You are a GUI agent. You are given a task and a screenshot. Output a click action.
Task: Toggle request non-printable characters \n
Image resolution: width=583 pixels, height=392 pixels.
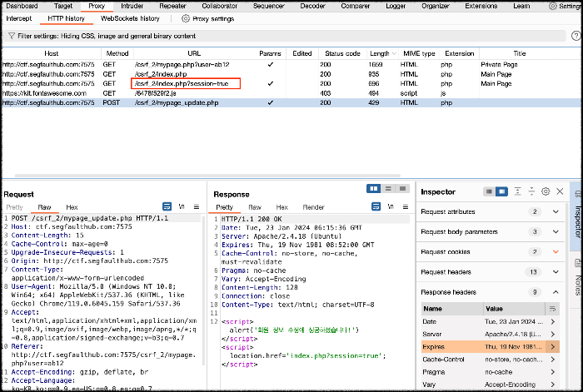click(182, 206)
